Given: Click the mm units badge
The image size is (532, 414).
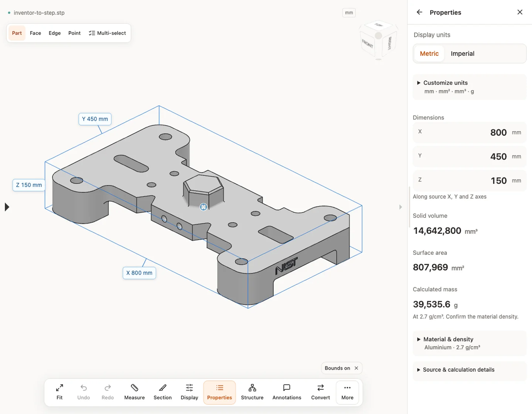Looking at the screenshot, I should 349,13.
